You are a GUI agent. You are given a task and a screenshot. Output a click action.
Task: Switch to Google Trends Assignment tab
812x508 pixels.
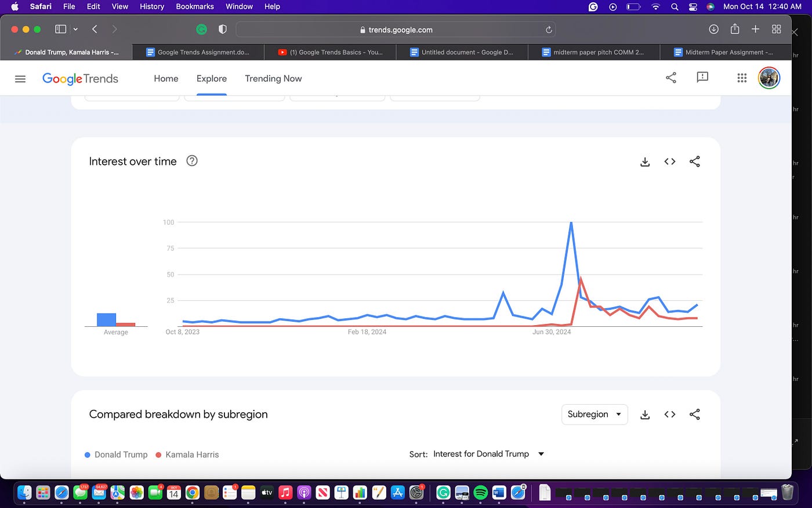[198, 52]
